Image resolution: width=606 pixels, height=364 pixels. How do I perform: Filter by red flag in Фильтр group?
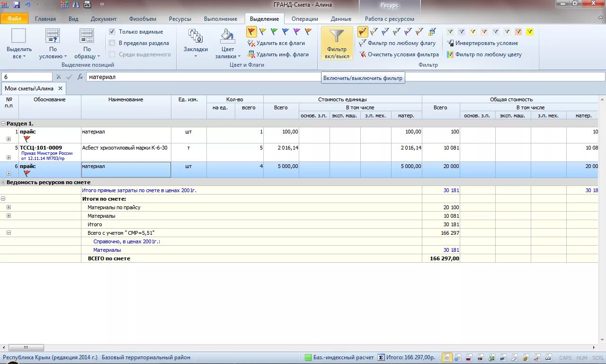363,32
